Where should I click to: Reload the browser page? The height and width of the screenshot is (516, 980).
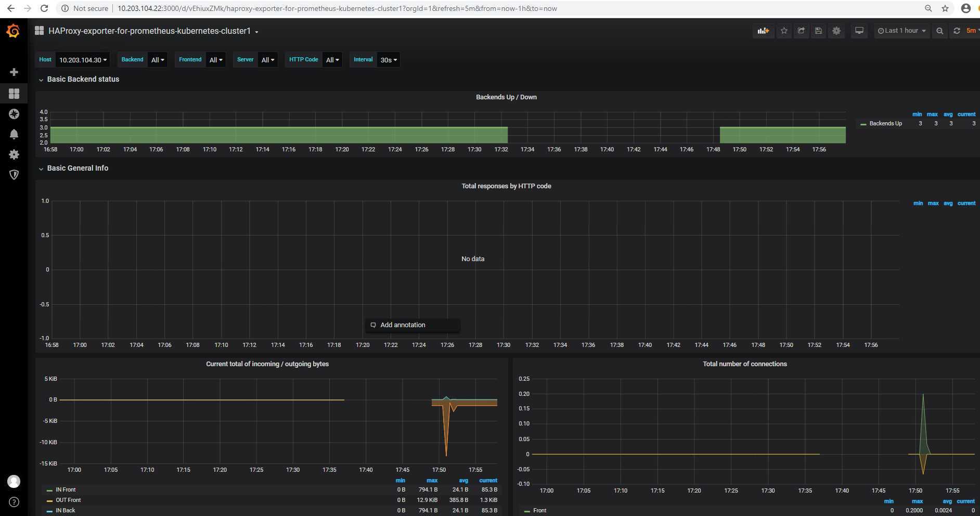click(44, 8)
